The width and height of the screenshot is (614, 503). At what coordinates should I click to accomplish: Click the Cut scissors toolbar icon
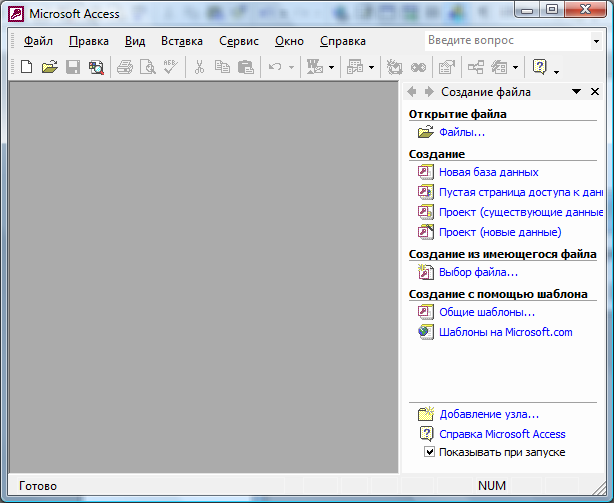(x=199, y=67)
